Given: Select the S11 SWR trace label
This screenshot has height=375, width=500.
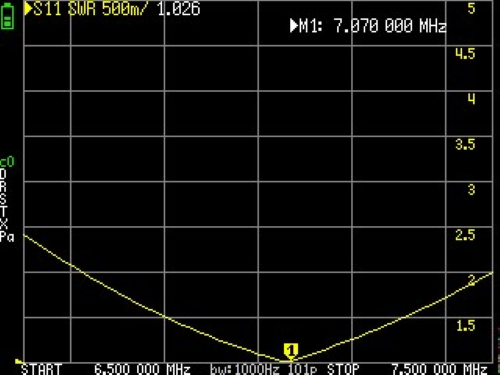Looking at the screenshot, I should 64,9.
